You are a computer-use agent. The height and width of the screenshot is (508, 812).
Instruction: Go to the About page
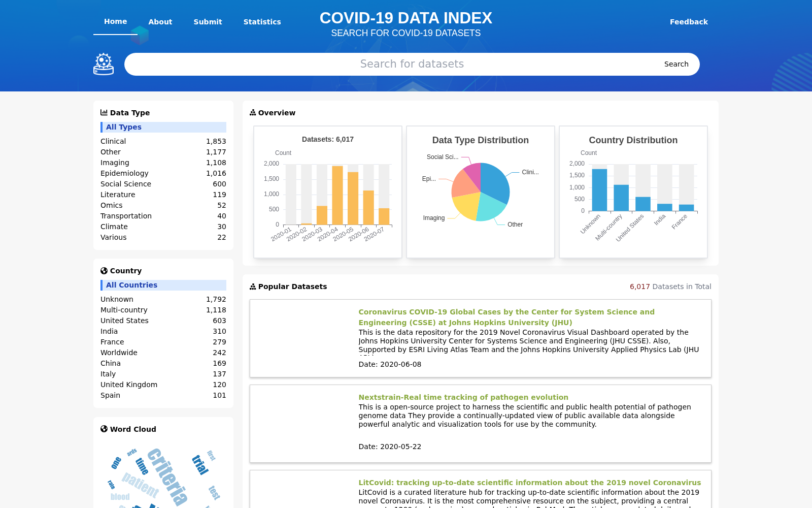(x=160, y=22)
